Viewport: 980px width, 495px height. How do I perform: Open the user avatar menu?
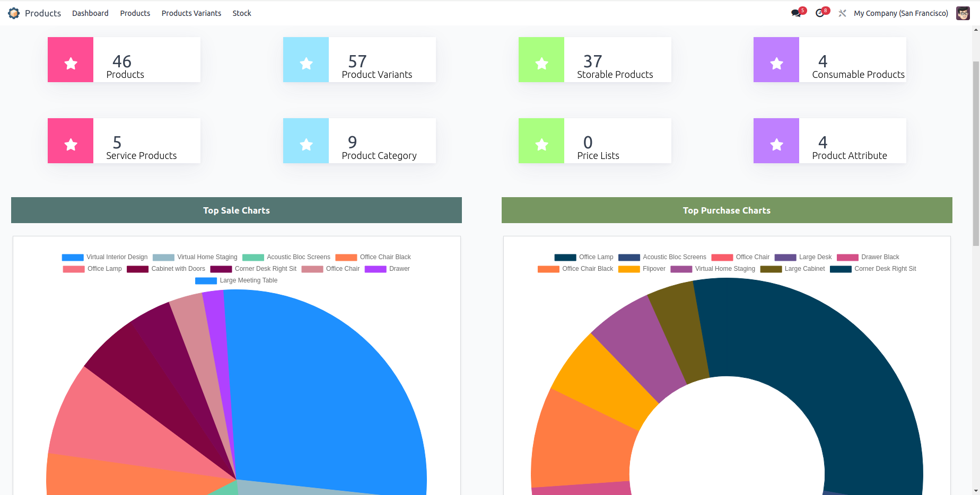coord(963,13)
